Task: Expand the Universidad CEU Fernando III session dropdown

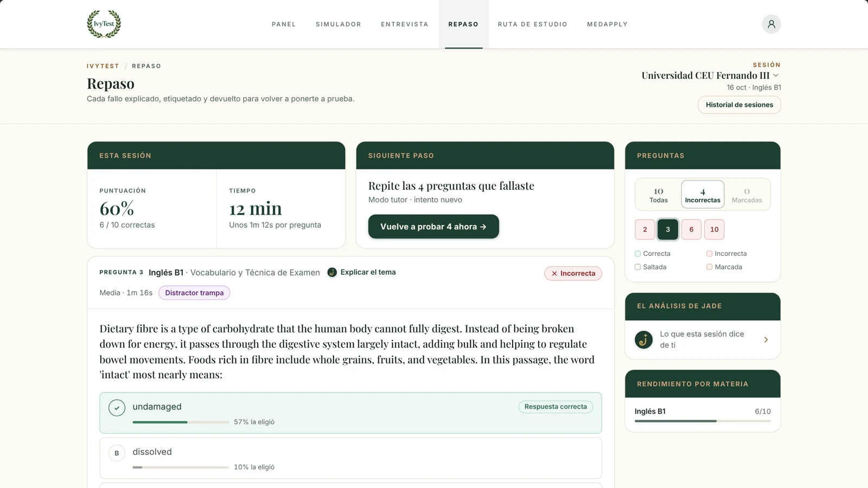Action: point(710,75)
